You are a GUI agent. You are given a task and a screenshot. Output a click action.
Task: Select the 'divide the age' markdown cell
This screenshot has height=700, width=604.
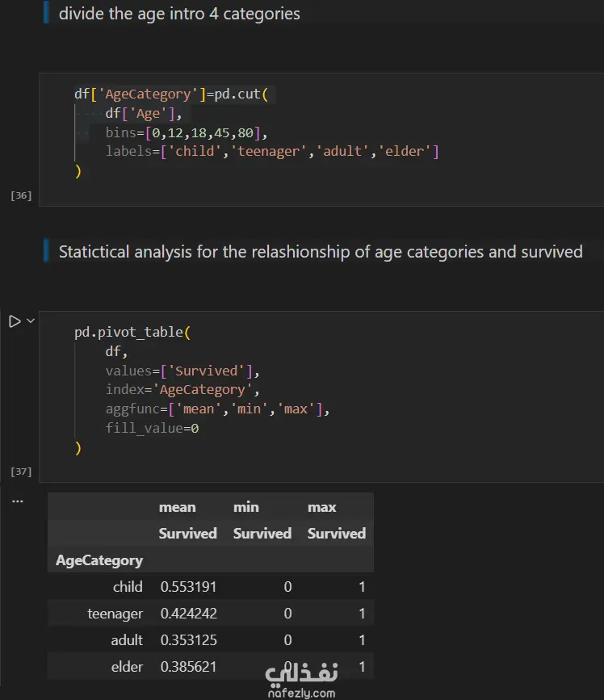click(x=179, y=14)
